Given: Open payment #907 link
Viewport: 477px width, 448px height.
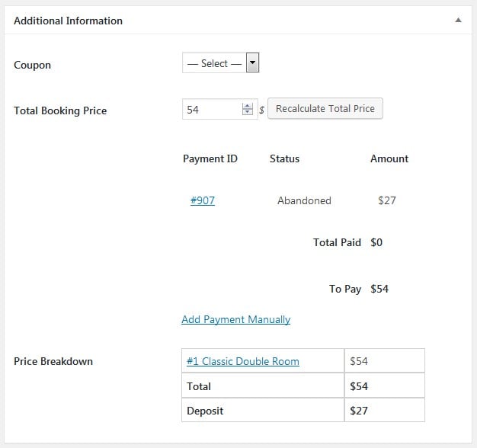Looking at the screenshot, I should 203,200.
